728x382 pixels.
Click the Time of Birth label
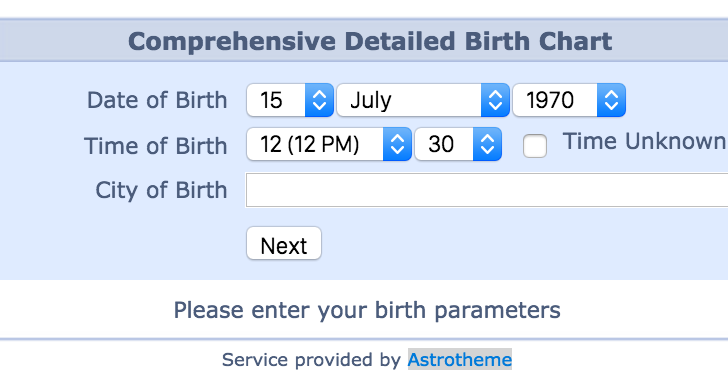[156, 146]
